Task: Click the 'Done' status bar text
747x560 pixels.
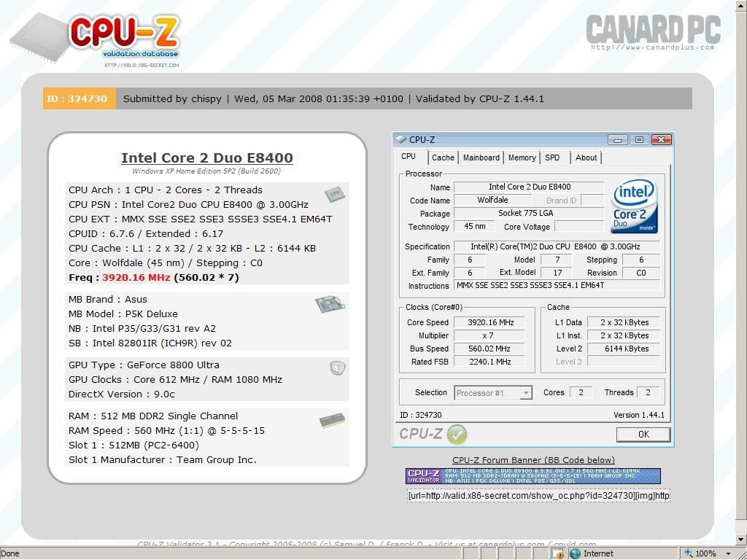Action: (x=10, y=554)
